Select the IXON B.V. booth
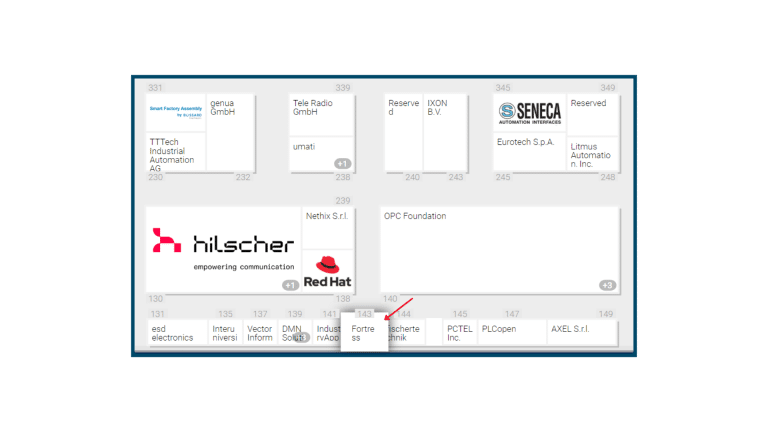Viewport: 768px width, 432px height. pos(445,132)
